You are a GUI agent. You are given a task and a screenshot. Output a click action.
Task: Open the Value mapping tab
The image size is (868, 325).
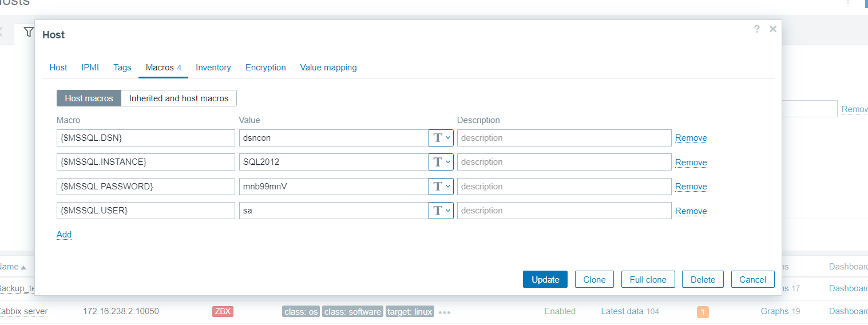tap(328, 68)
